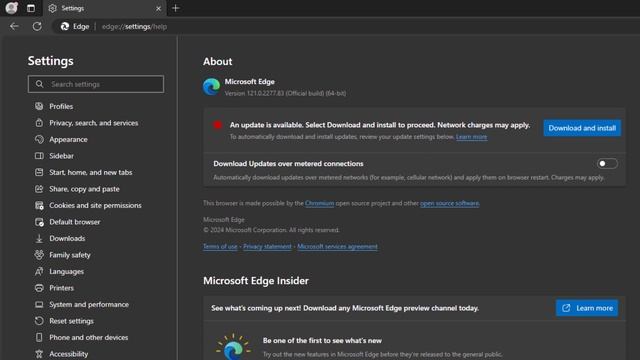Click the Edge logo in address bar
The width and height of the screenshot is (640, 360).
tap(64, 27)
